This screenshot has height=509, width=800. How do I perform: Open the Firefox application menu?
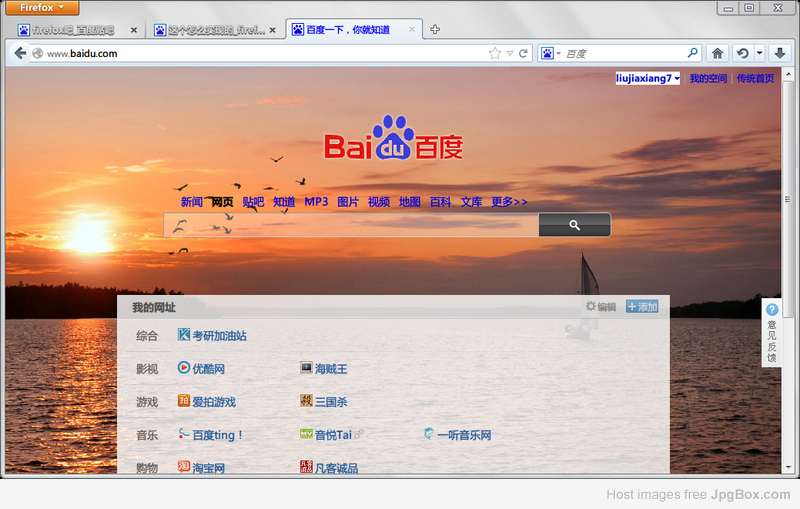(41, 7)
